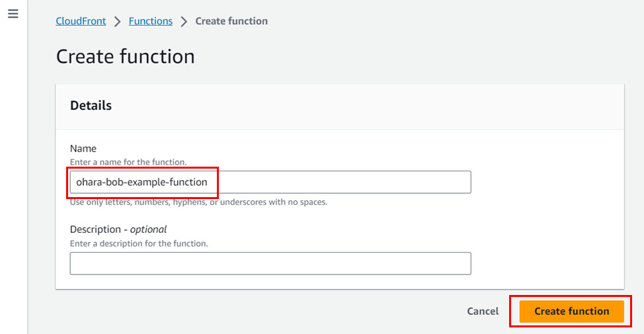Click the Details section header
The width and height of the screenshot is (644, 334).
91,106
